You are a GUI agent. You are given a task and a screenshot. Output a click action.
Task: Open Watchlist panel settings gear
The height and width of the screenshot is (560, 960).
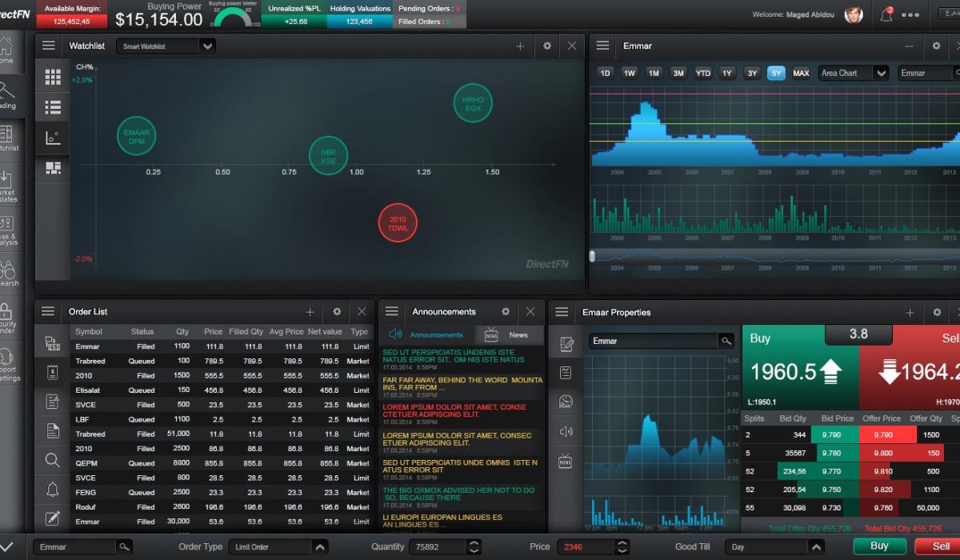(547, 46)
